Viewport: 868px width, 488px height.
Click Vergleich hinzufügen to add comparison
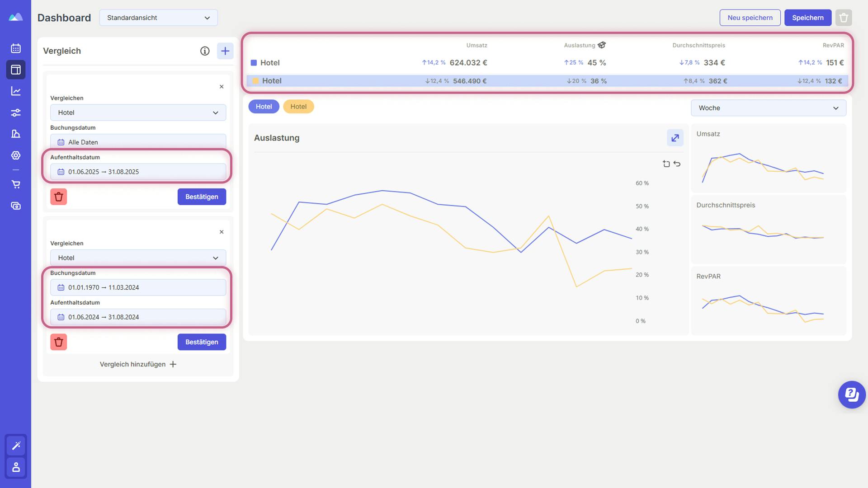tap(137, 364)
